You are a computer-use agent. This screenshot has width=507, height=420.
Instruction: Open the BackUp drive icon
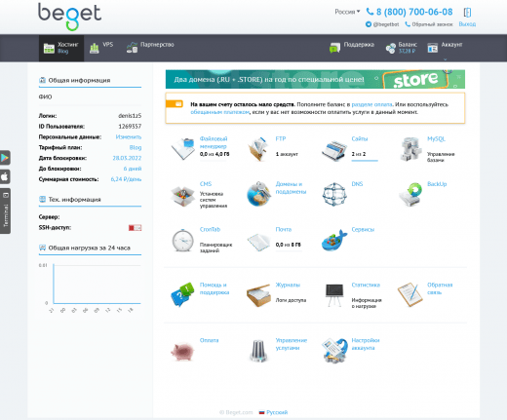(x=410, y=194)
